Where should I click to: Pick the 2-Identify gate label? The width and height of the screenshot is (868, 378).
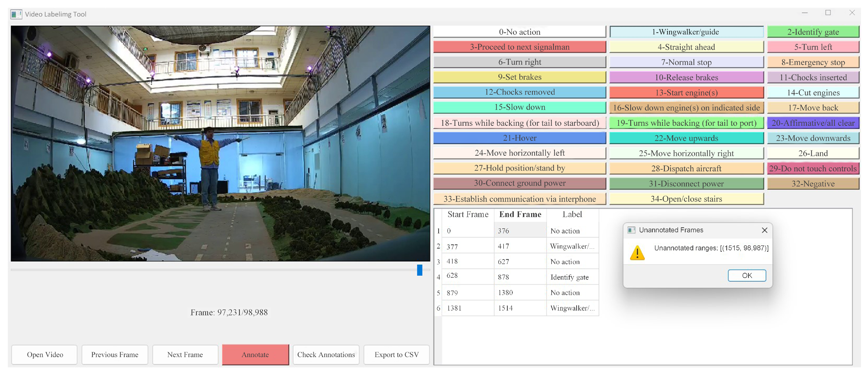coord(813,32)
